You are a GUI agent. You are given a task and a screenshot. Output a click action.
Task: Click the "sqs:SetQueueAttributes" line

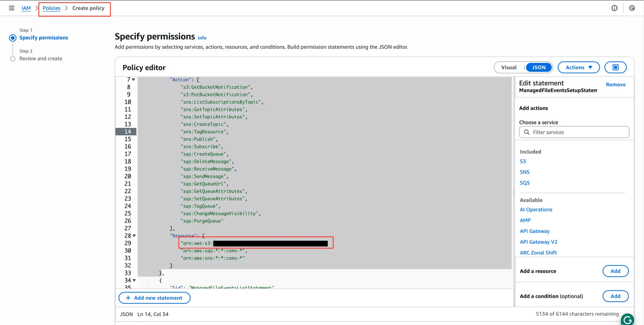tap(214, 199)
